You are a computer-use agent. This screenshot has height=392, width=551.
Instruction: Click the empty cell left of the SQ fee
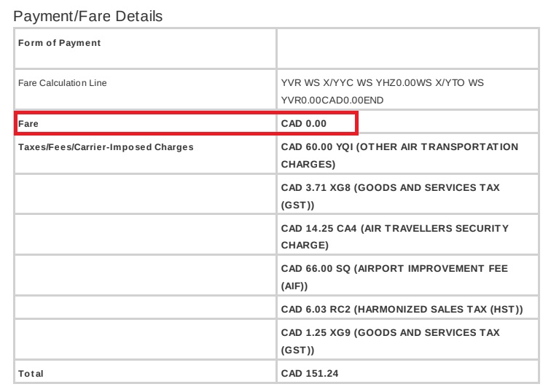pos(145,278)
